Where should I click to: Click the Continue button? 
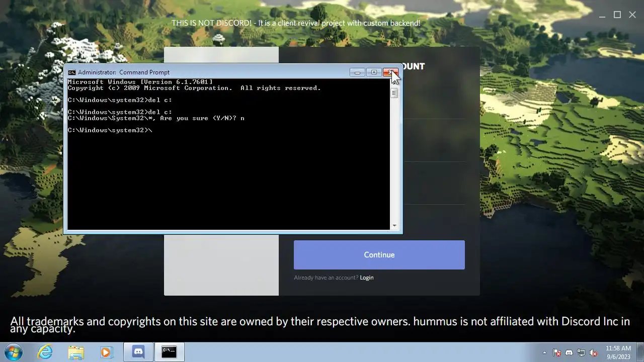(379, 255)
